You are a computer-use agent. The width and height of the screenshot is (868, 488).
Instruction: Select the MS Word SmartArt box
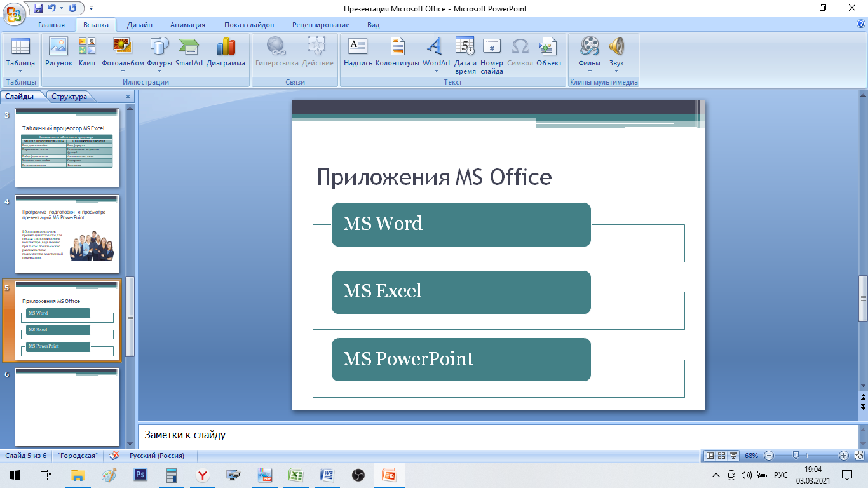pos(461,224)
